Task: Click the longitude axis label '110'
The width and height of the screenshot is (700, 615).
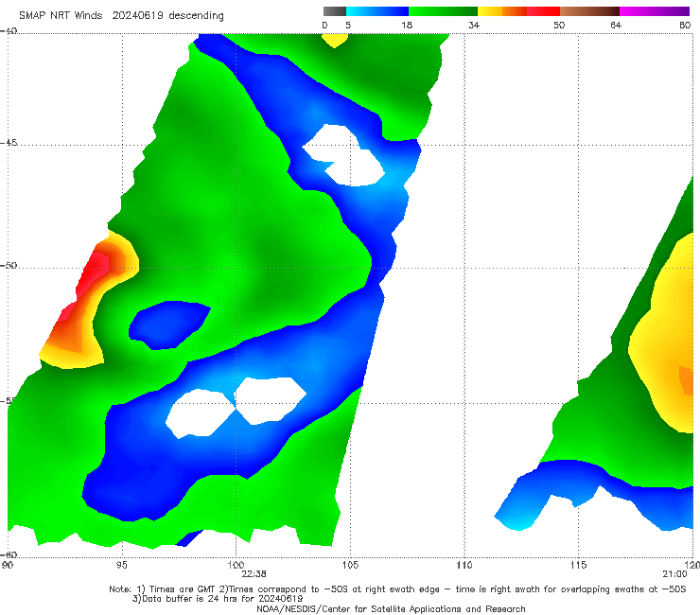Action: pos(464,566)
